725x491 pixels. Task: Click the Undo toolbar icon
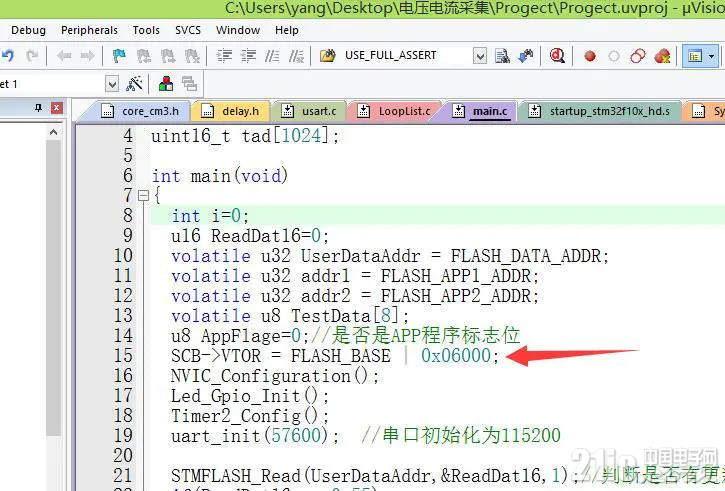pyautogui.click(x=8, y=56)
